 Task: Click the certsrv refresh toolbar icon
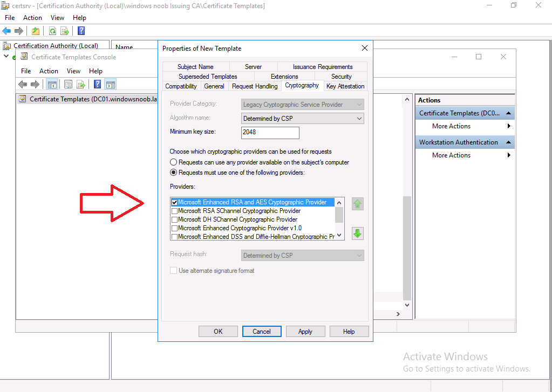coord(52,31)
